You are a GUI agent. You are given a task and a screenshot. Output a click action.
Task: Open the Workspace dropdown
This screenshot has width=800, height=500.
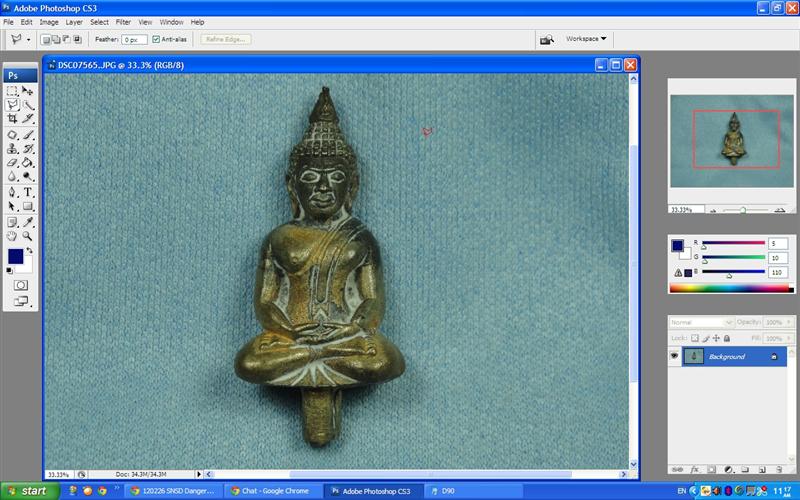[586, 39]
